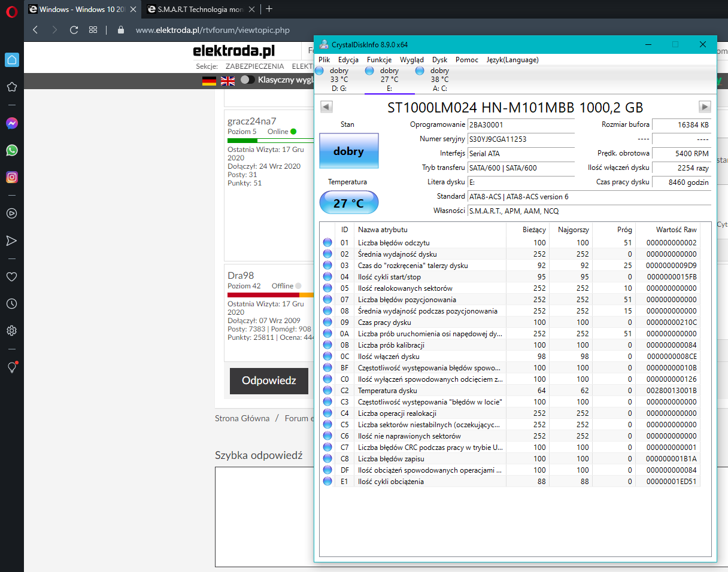Select disk A: C: at 38 °C
Image resolution: width=728 pixels, height=572 pixels.
pyautogui.click(x=439, y=79)
